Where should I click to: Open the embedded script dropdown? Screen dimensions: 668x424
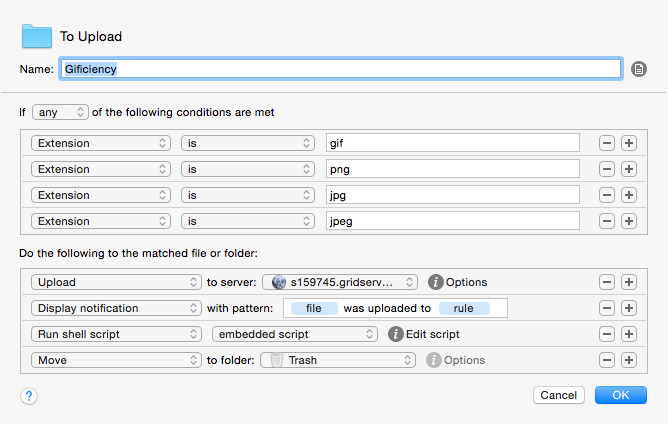(294, 334)
